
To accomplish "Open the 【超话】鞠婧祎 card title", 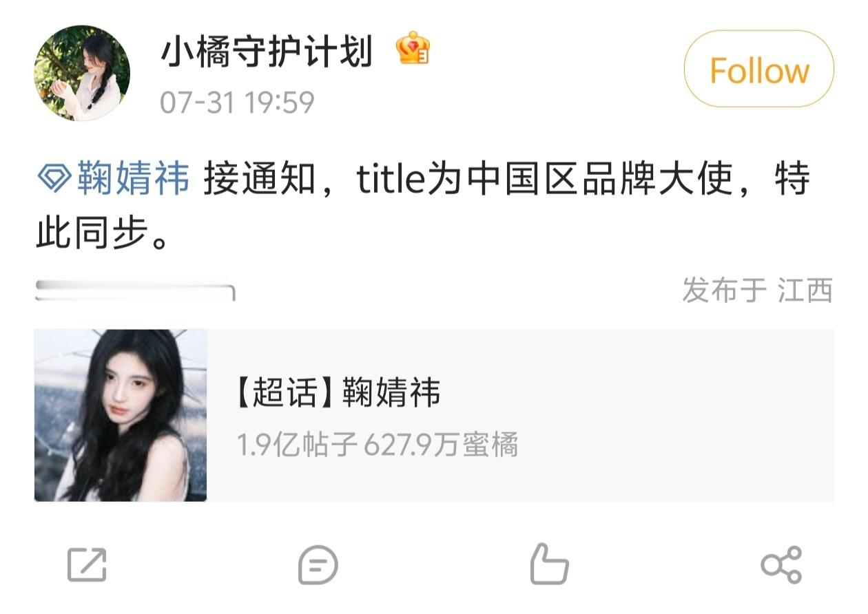I will pos(338,394).
